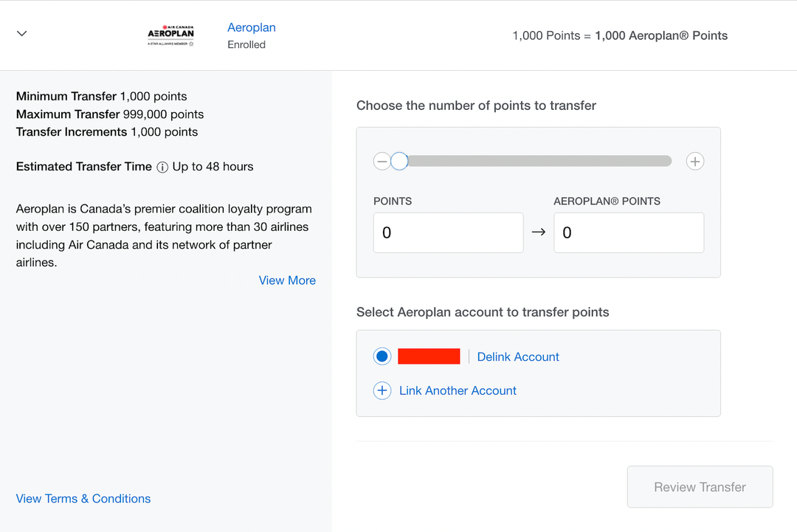
Task: Click the Aeroplan program name in the header
Action: (x=251, y=27)
